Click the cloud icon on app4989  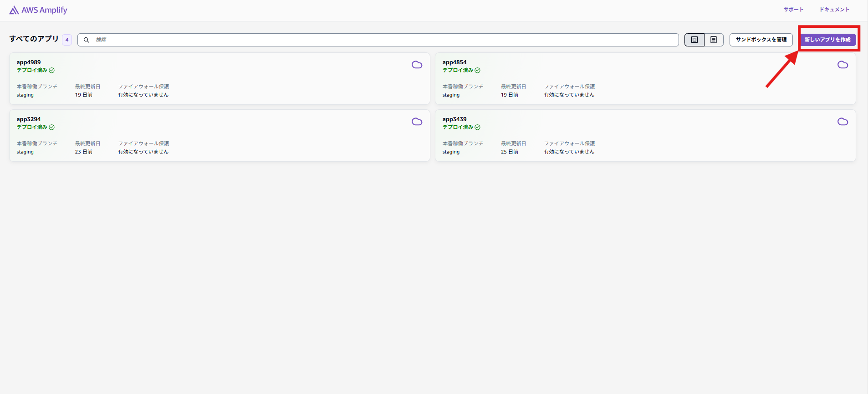(417, 65)
